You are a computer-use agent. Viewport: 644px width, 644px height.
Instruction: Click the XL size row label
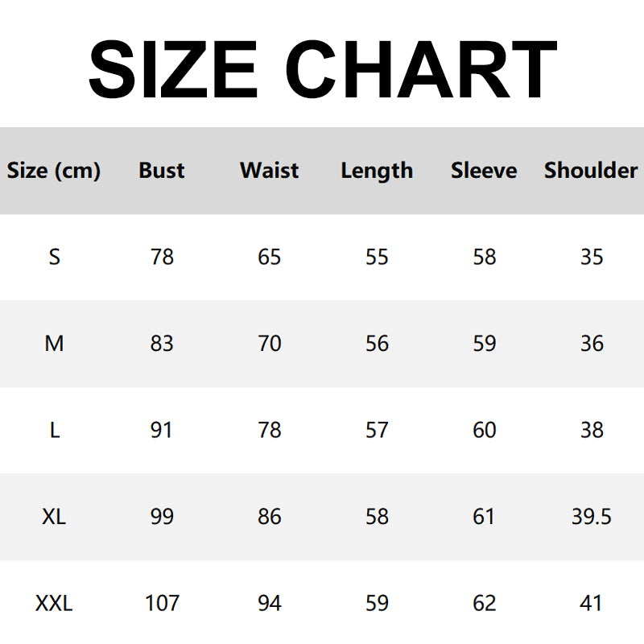tap(54, 517)
